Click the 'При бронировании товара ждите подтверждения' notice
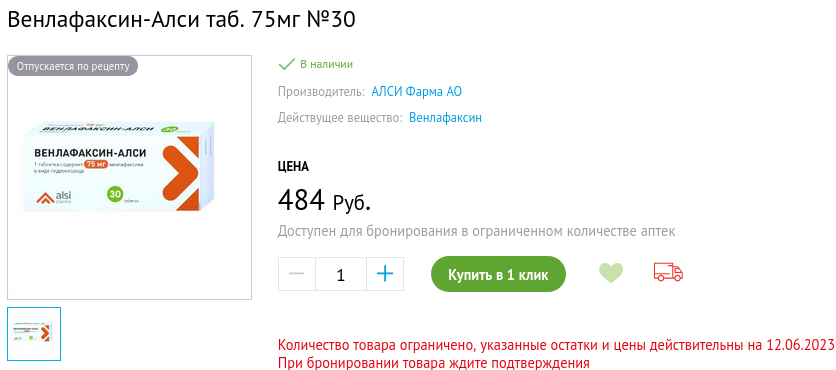The width and height of the screenshot is (836, 370). coord(433,363)
